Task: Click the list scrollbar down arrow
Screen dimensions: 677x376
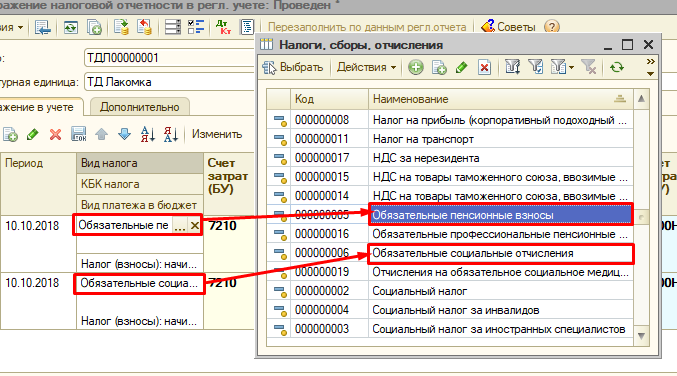Action: (x=641, y=336)
